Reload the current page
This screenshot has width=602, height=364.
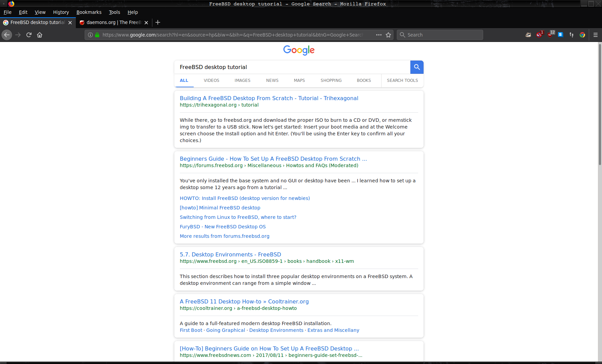(29, 35)
